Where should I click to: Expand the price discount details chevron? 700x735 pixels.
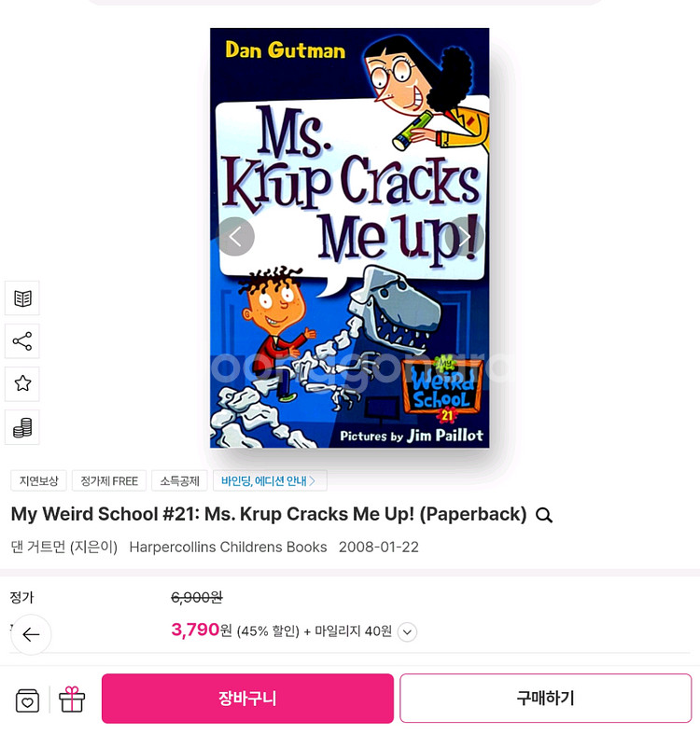[x=407, y=631]
